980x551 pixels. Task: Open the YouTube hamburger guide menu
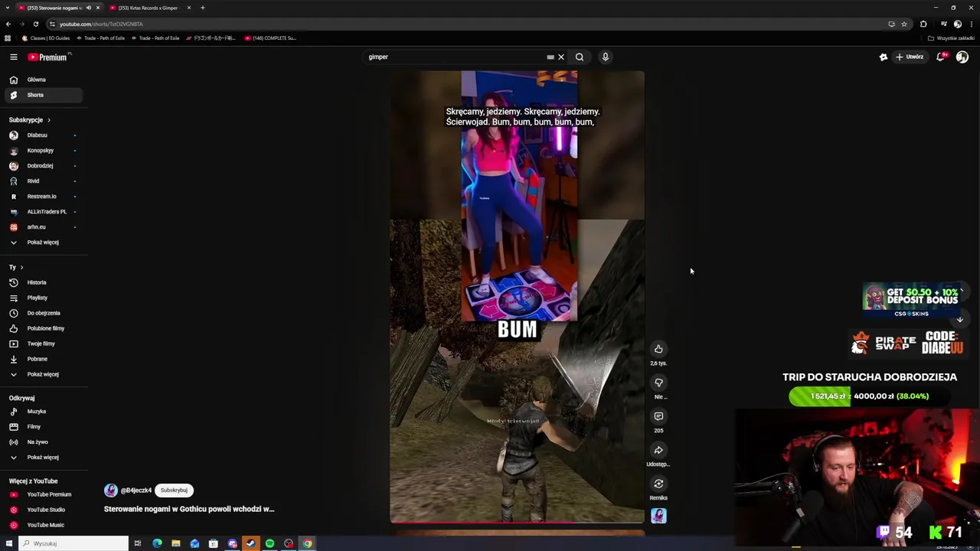(x=13, y=57)
